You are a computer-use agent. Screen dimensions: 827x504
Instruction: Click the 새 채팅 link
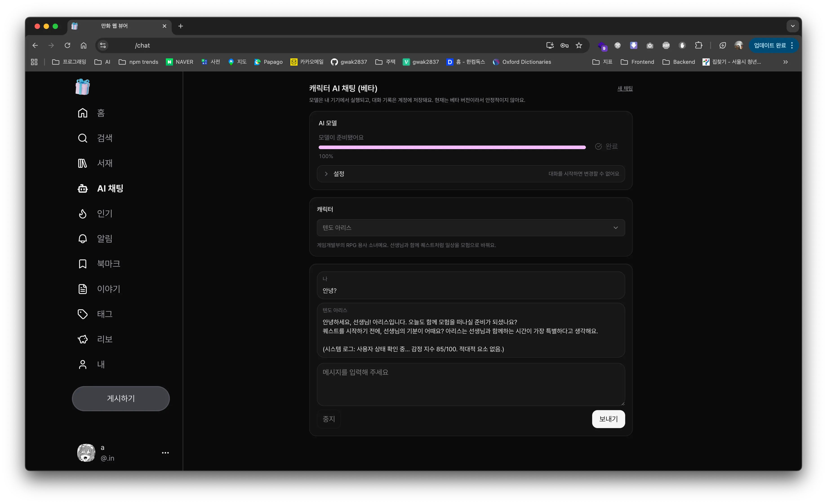click(x=625, y=88)
